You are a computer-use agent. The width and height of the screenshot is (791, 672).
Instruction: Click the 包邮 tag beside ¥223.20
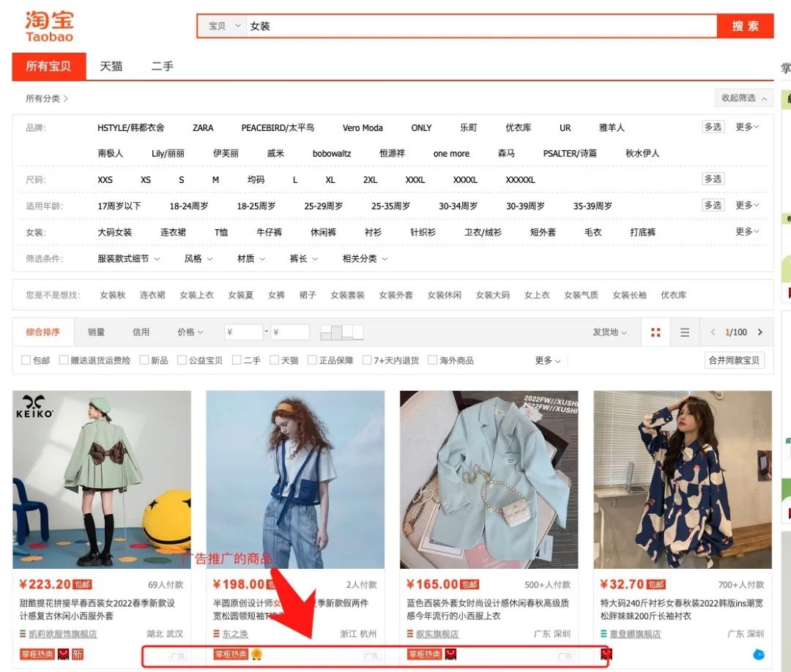point(82,585)
